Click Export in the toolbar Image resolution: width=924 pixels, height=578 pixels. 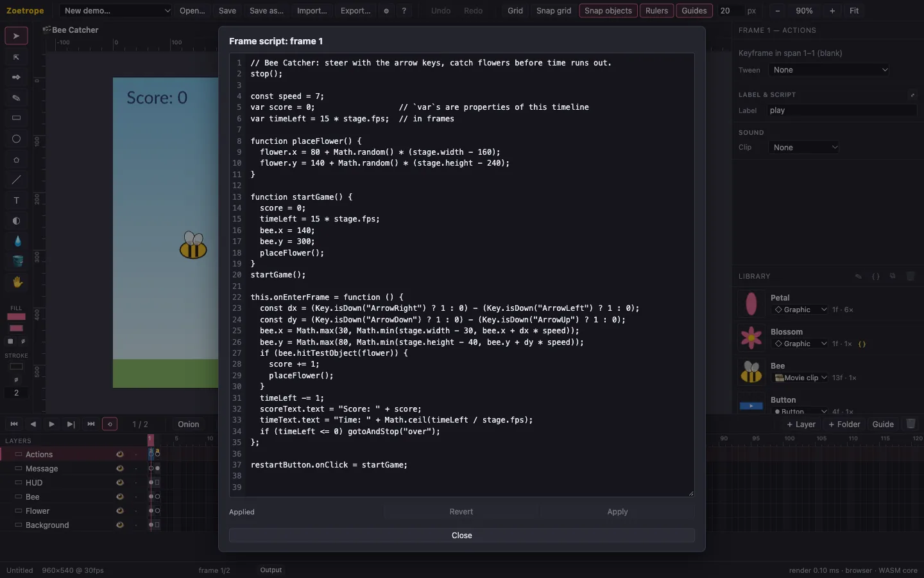[x=355, y=11]
